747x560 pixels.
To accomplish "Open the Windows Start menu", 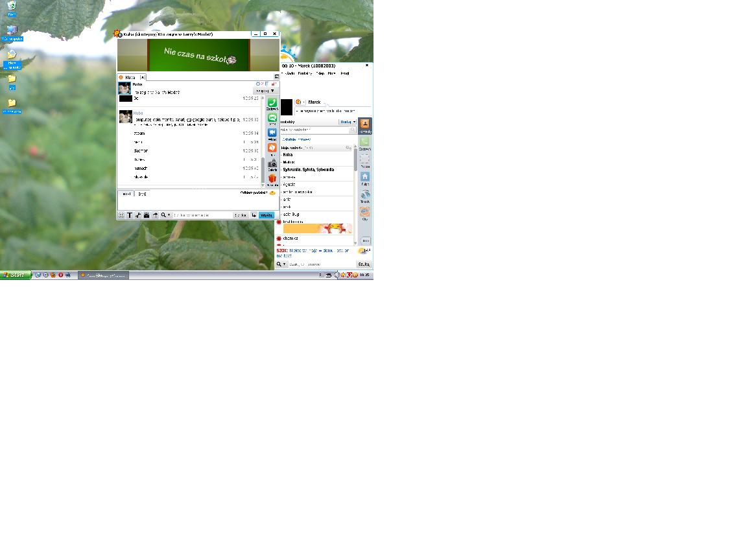I will pyautogui.click(x=15, y=275).
